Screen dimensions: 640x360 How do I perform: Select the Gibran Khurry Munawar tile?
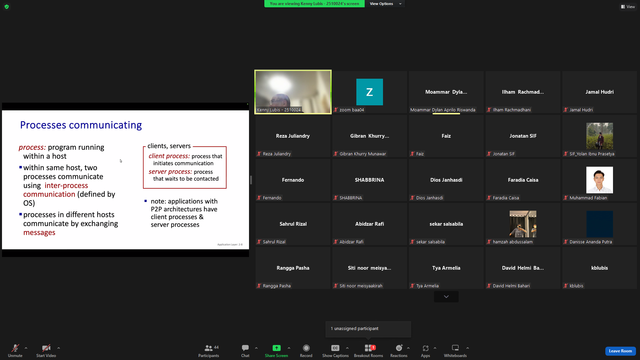(369, 136)
